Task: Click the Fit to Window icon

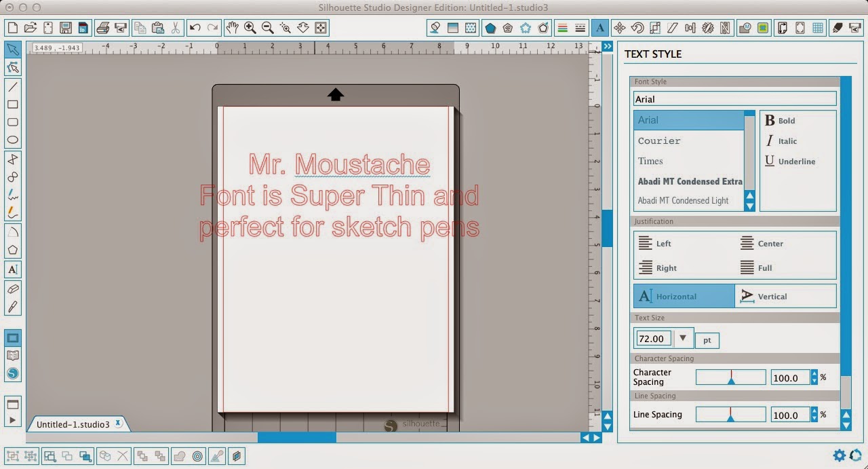Action: pyautogui.click(x=321, y=28)
